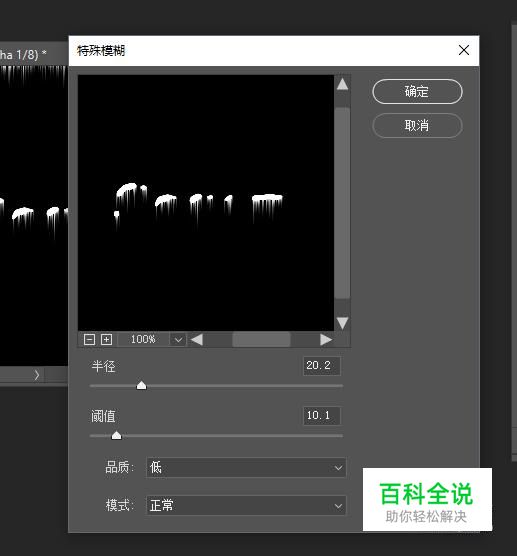Click the 半径 value field 20.2
This screenshot has height=556, width=517.
[322, 366]
